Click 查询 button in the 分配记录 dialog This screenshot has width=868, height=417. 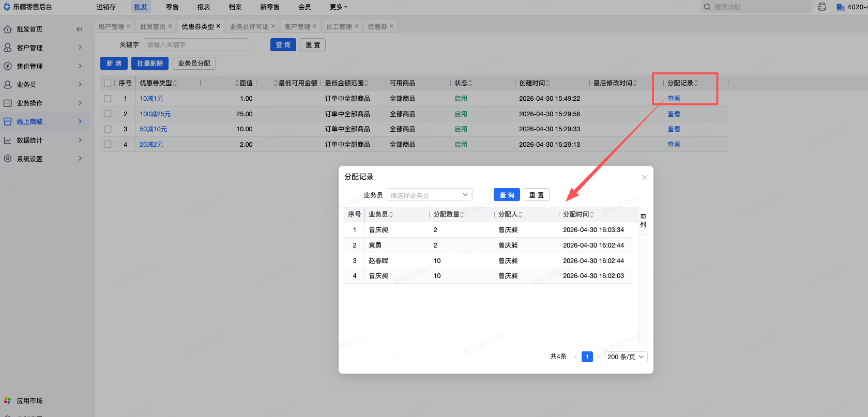507,195
